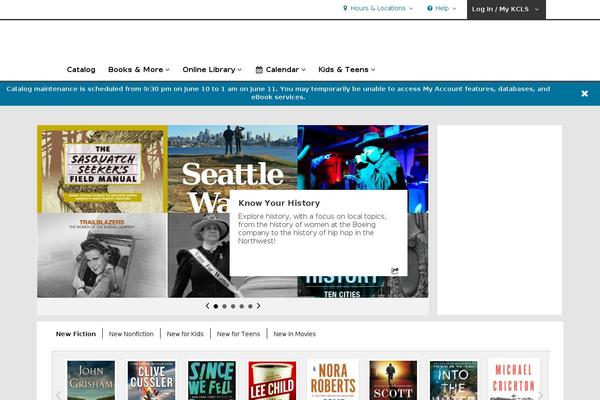The width and height of the screenshot is (600, 400).
Task: Go to next carousel slide arrow
Action: [x=259, y=306]
